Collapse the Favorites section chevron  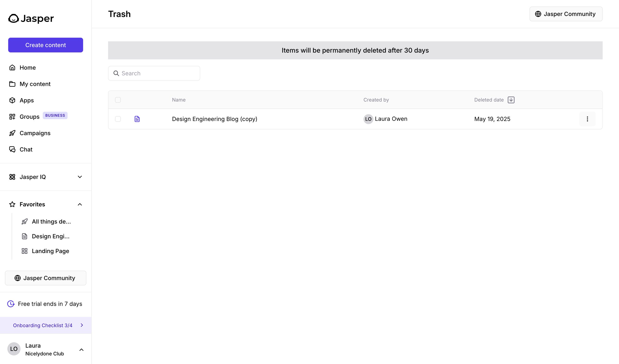click(x=80, y=204)
